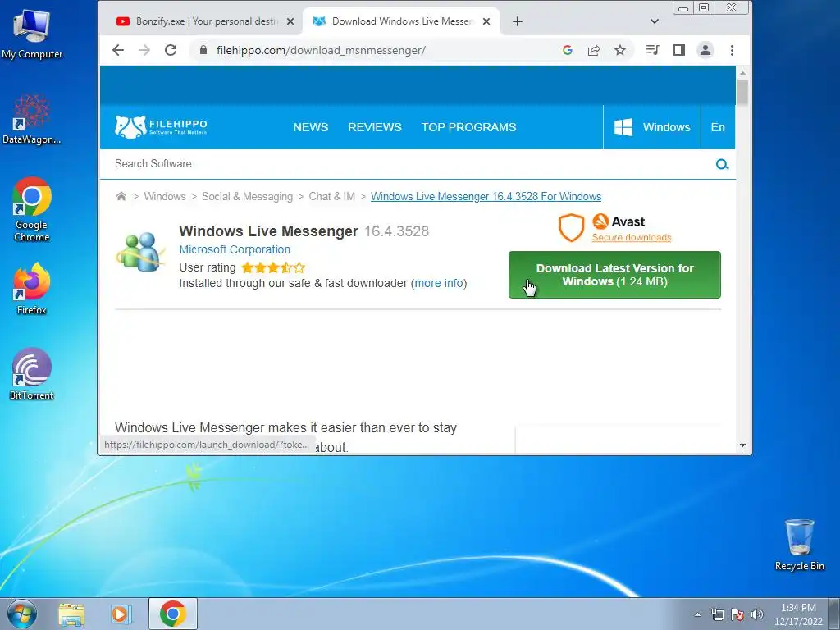Bookmark this page with the star
Viewport: 840px width, 630px height.
pos(620,50)
